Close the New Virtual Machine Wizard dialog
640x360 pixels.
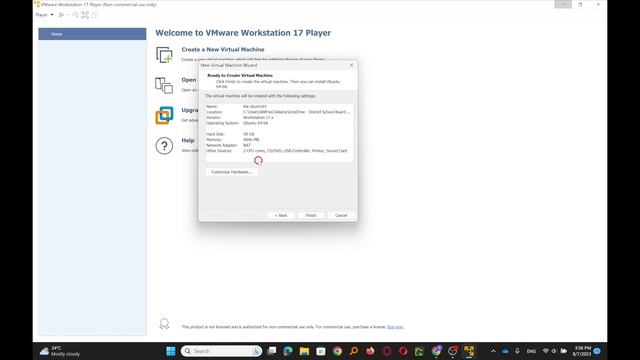[x=351, y=65]
